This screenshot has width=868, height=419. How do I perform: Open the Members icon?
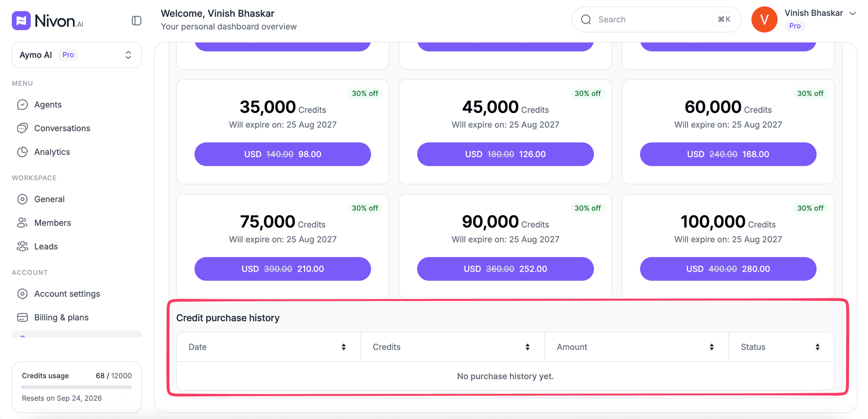coord(22,223)
